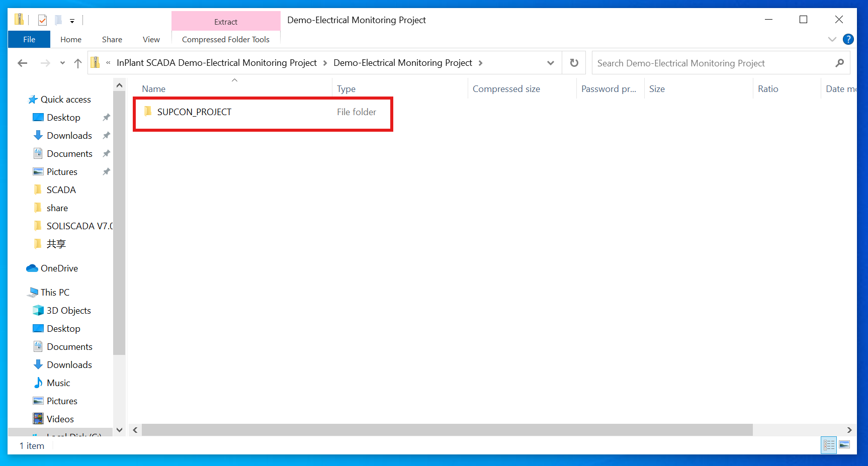Image resolution: width=868 pixels, height=466 pixels.
Task: Open 3D Objects under This PC
Action: [x=68, y=311]
